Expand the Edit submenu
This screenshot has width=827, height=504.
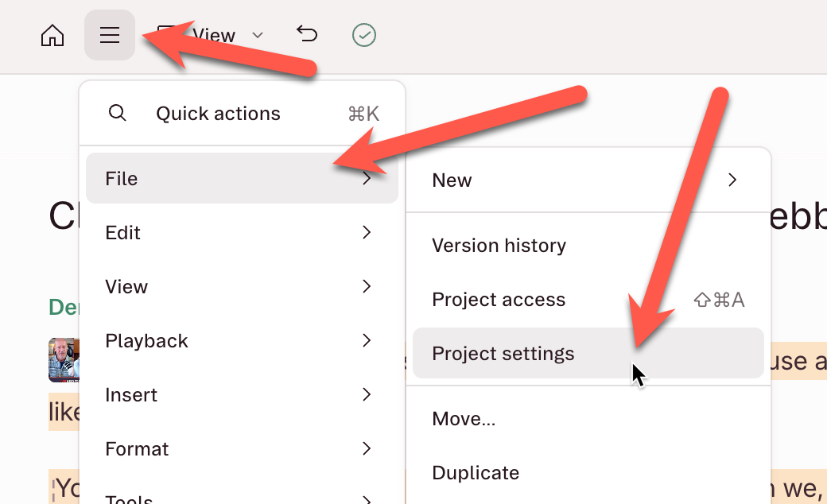tap(242, 232)
